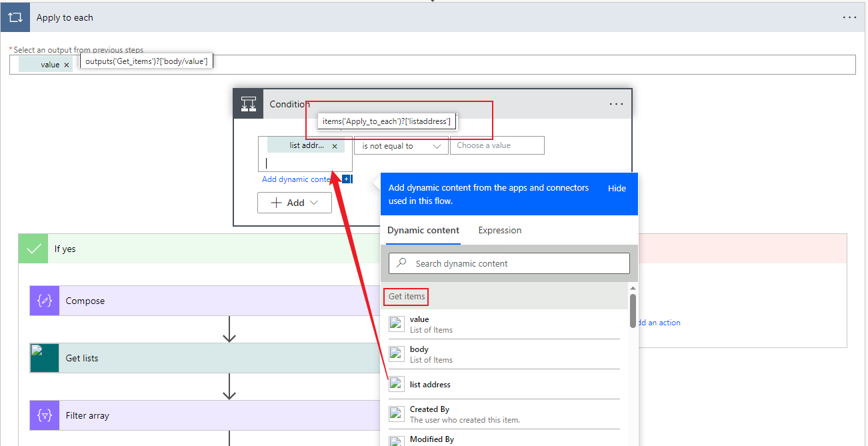Click the Condition control icon
Image resolution: width=868 pixels, height=446 pixels.
(249, 104)
